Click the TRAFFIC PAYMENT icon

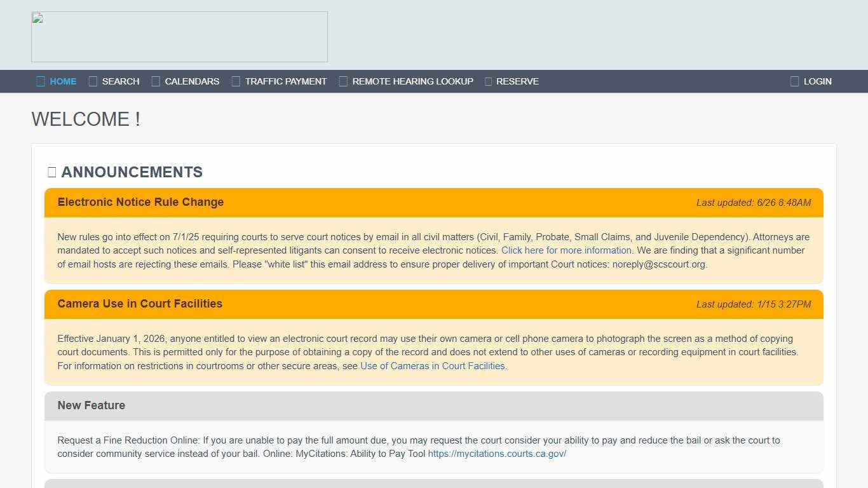point(236,81)
